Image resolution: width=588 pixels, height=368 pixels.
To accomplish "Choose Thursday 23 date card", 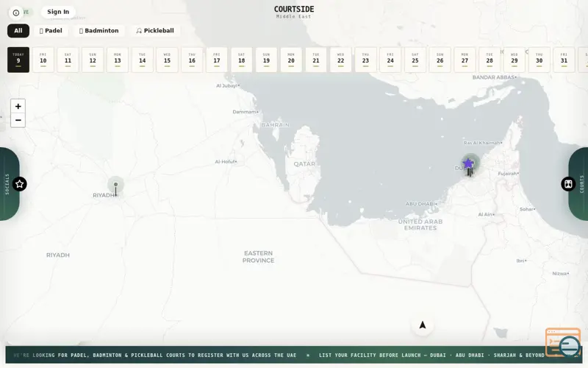I will (365, 60).
